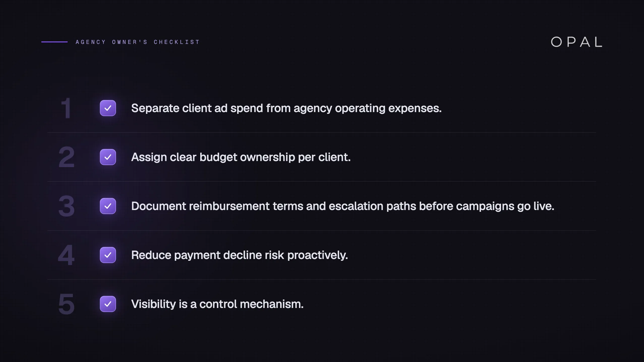Toggle the reimbursement terms checkbox
Screen dimensions: 644x362
coord(108,206)
